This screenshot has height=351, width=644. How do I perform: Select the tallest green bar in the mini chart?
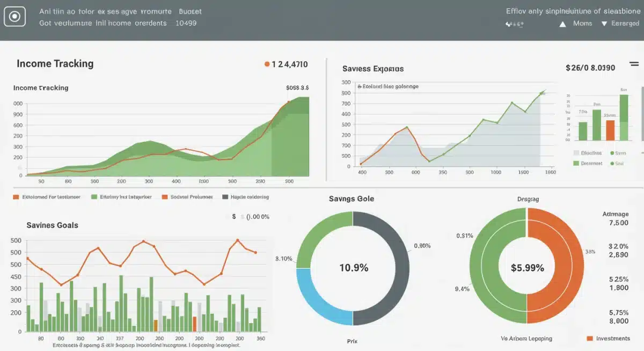point(624,118)
